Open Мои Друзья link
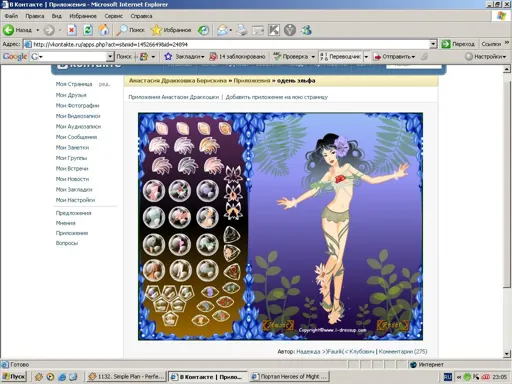Viewport: 512px width, 384px height. tap(71, 95)
